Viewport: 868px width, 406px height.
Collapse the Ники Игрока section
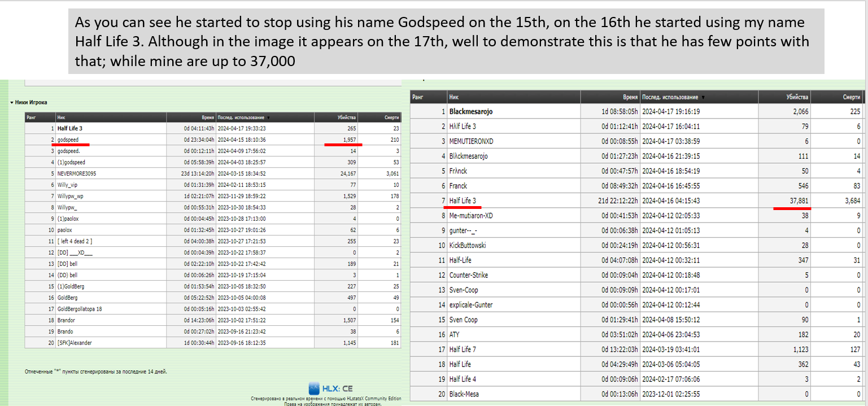point(11,102)
